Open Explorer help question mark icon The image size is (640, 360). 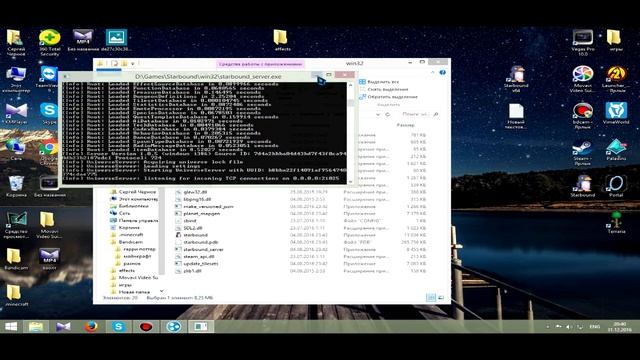tap(443, 73)
